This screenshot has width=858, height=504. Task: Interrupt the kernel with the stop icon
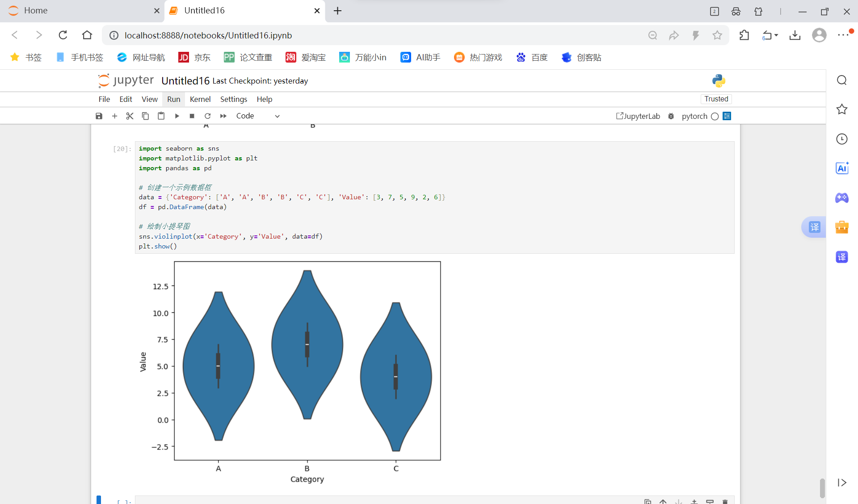pyautogui.click(x=192, y=116)
